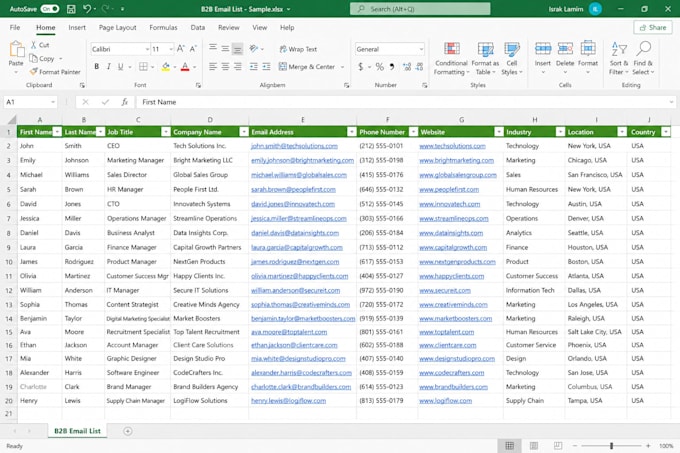Decrease font size with the smaller A
Screen dimensions: 680x453
[193, 49]
